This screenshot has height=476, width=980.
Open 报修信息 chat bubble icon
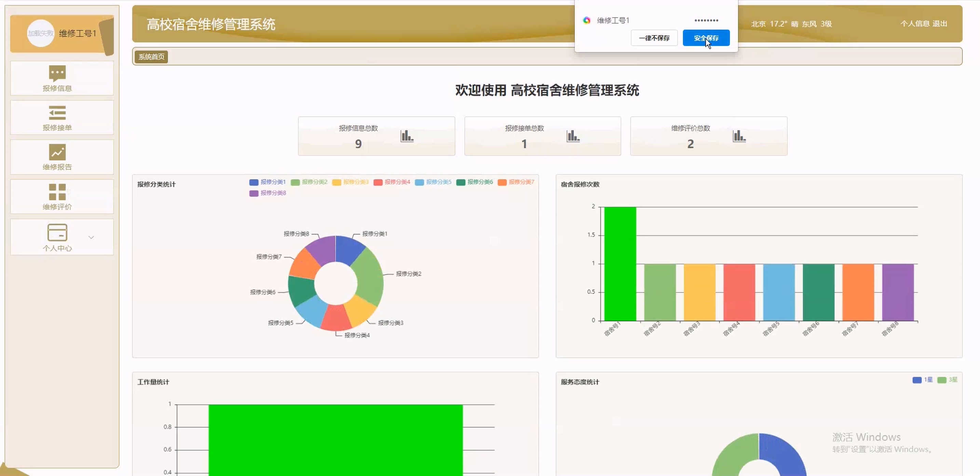pos(57,73)
